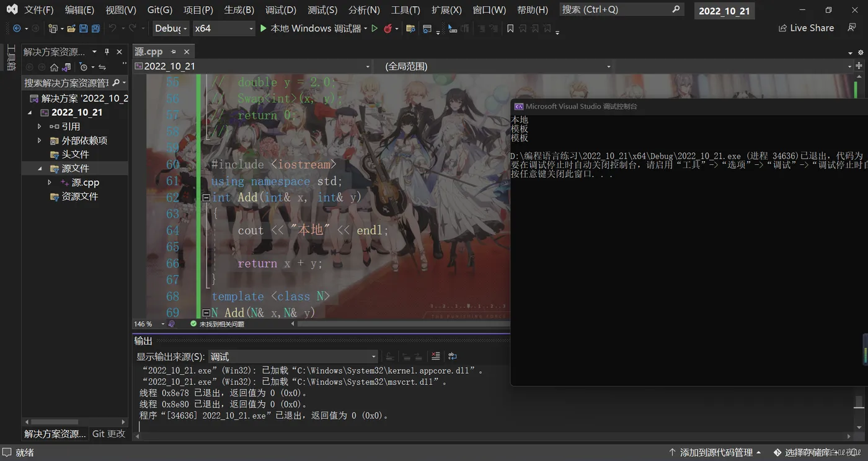Select the 头文件 folder in the tree
The image size is (868, 461).
tap(75, 154)
